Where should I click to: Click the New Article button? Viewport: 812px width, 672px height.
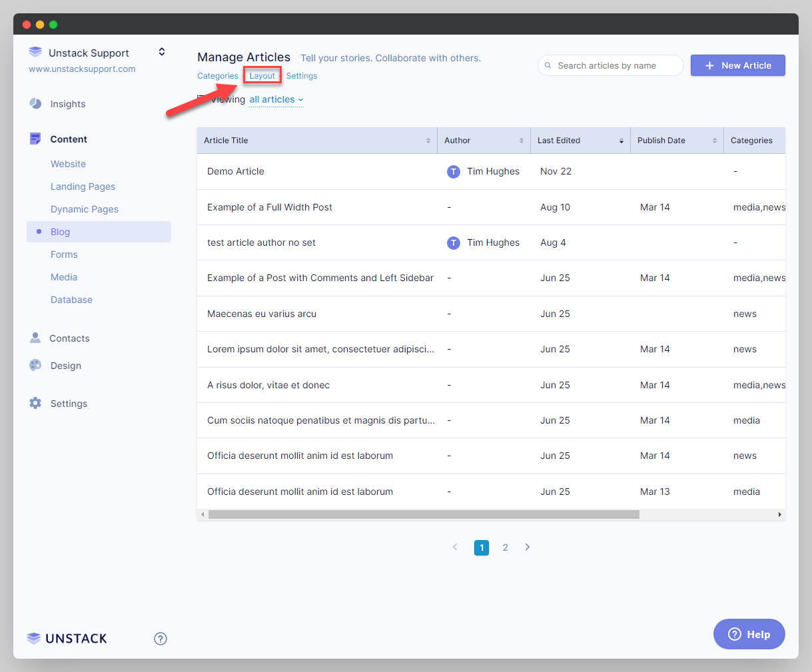click(x=737, y=65)
